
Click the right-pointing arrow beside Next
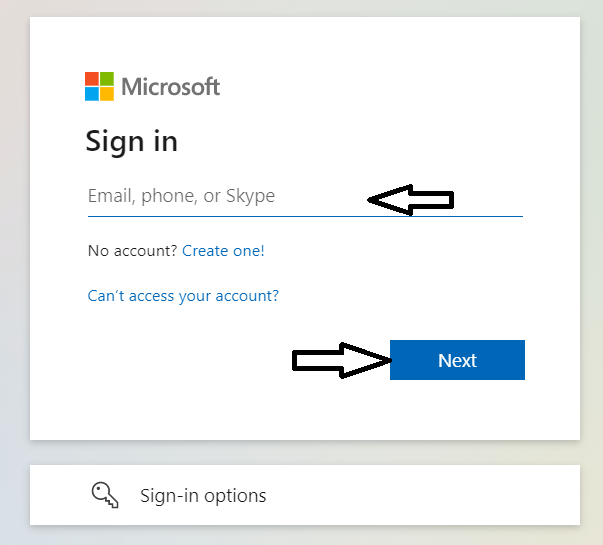point(341,360)
